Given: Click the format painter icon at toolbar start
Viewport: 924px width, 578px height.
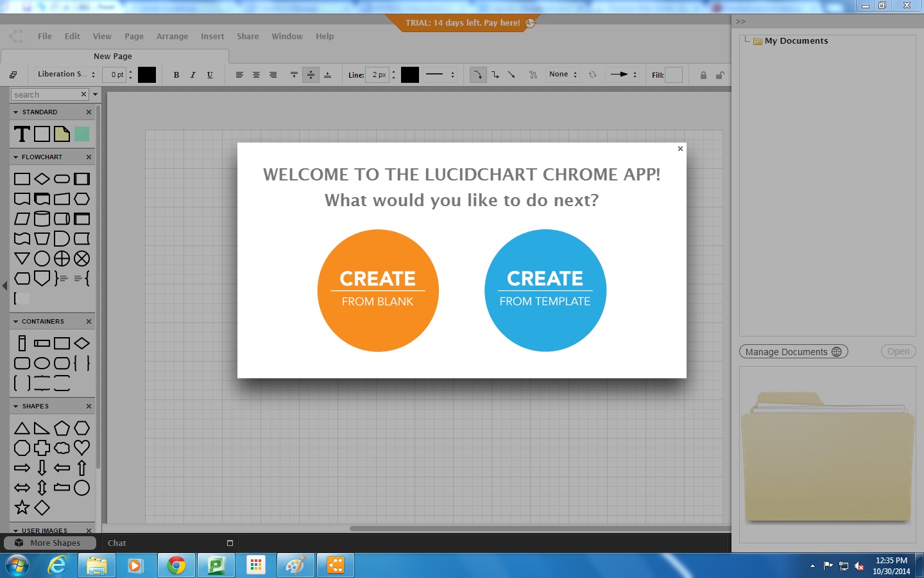Looking at the screenshot, I should (13, 74).
